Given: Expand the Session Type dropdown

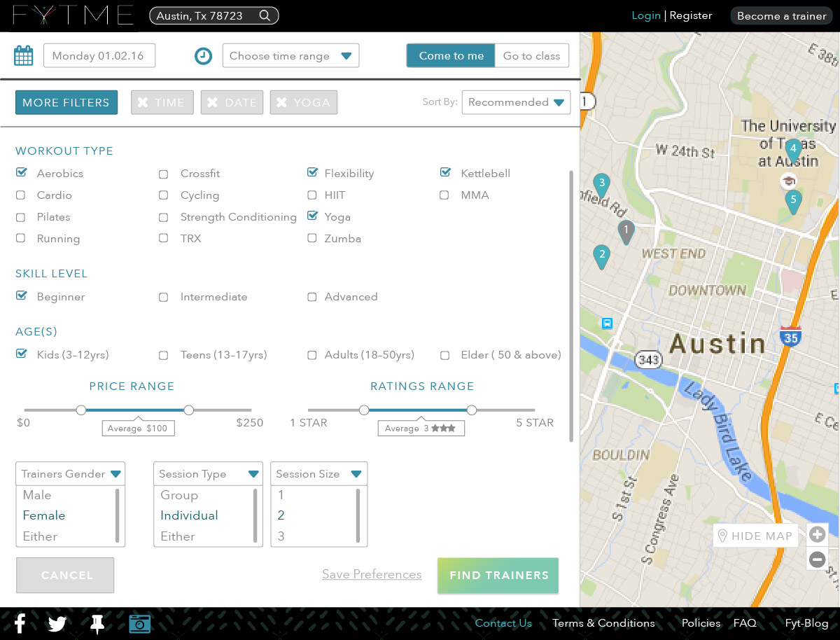Looking at the screenshot, I should point(208,474).
